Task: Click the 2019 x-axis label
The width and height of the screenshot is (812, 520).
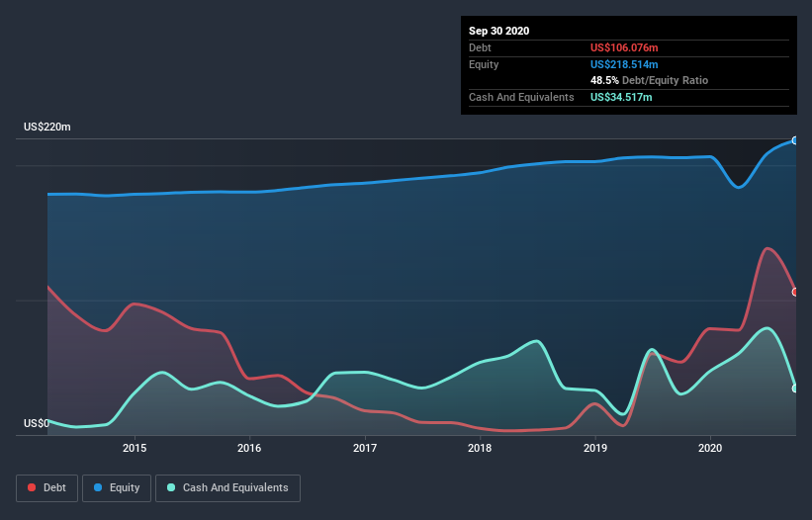Action: tap(595, 448)
